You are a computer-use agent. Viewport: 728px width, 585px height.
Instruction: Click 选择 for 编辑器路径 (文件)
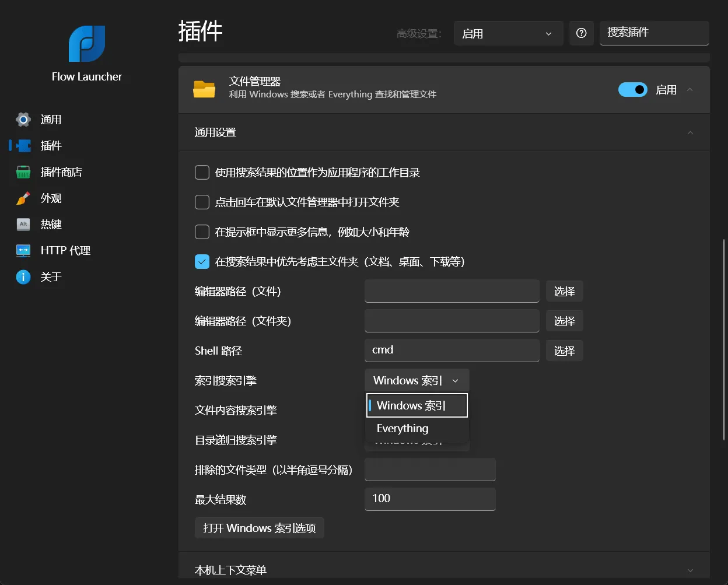pos(565,291)
